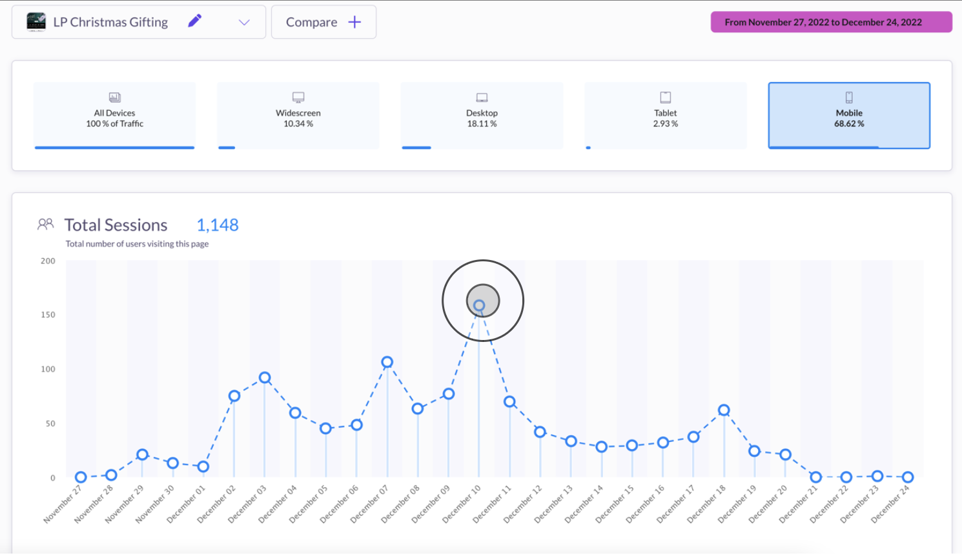The height and width of the screenshot is (560, 962).
Task: Click the November 29 data point
Action: click(x=143, y=455)
